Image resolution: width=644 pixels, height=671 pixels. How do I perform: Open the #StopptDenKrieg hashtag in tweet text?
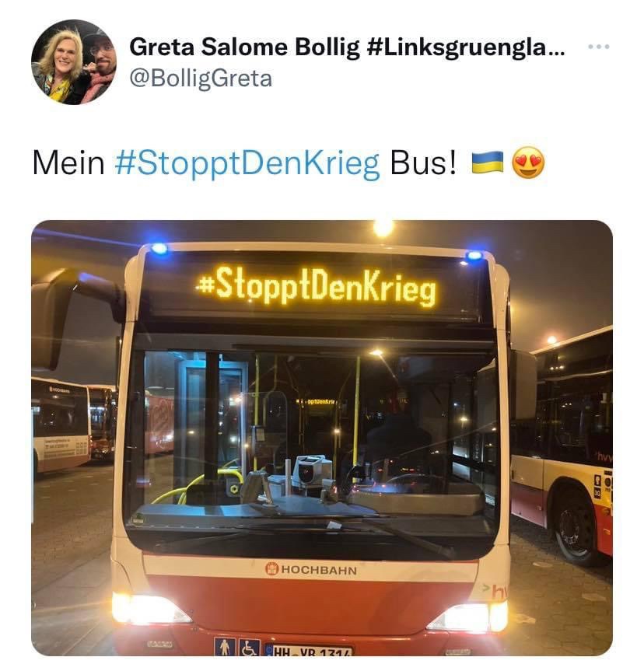[x=247, y=163]
